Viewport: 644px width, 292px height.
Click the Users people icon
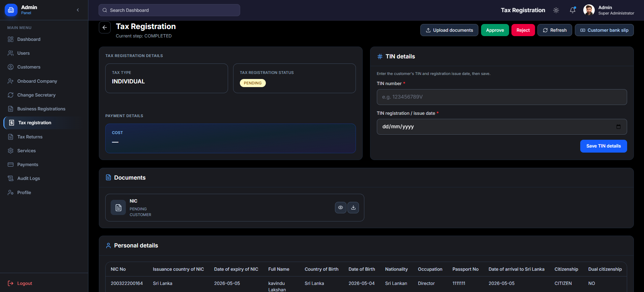point(10,53)
